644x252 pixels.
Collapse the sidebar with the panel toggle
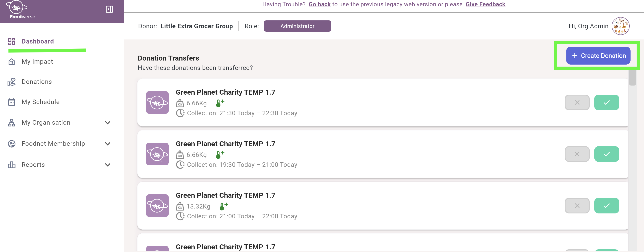pos(109,9)
